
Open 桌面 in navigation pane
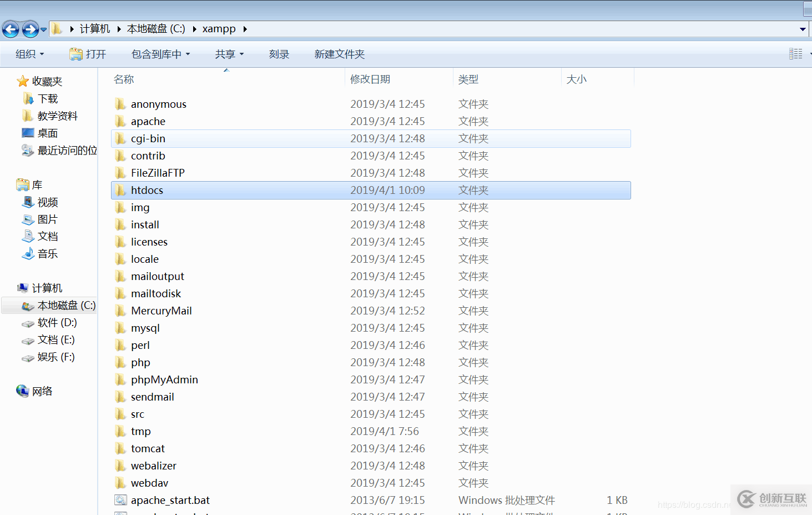[39, 133]
